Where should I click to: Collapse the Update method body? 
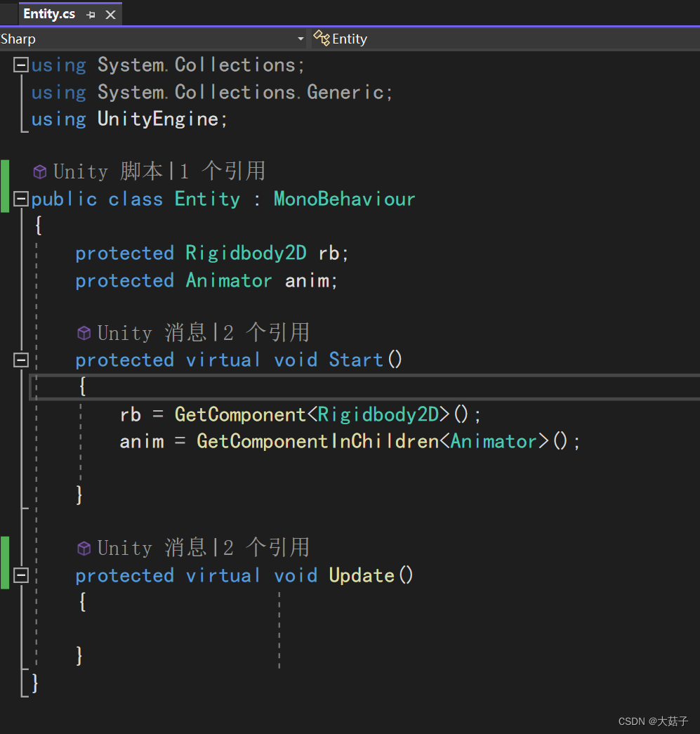[x=21, y=575]
